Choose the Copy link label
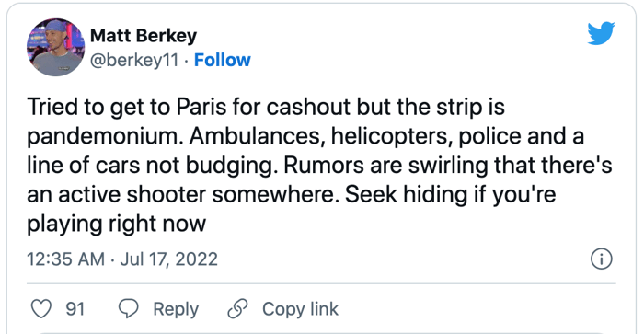The image size is (644, 334). [300, 309]
